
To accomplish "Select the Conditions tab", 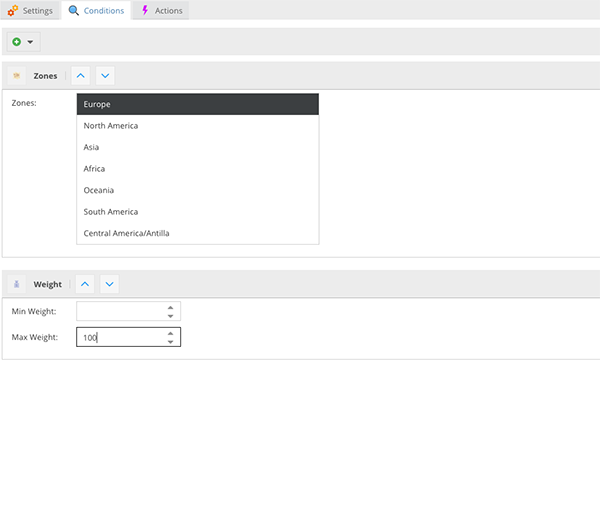I will (97, 11).
